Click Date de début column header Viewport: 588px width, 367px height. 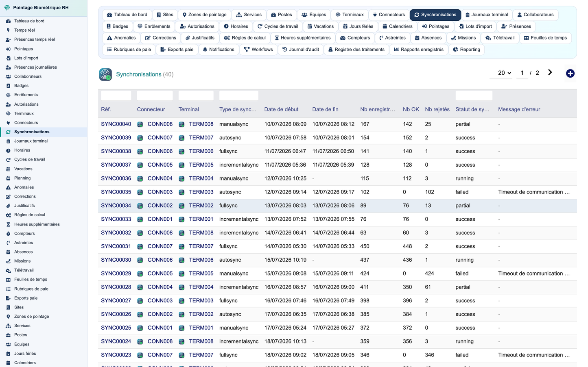coord(281,109)
